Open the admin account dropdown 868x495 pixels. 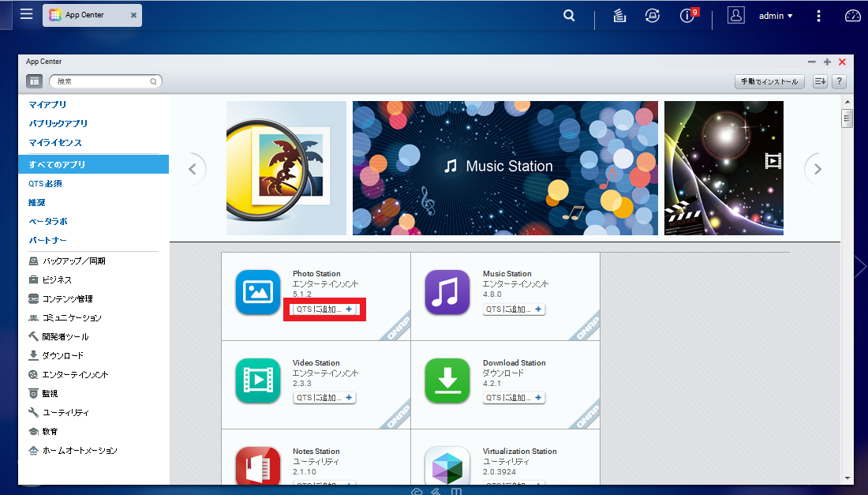[x=776, y=16]
